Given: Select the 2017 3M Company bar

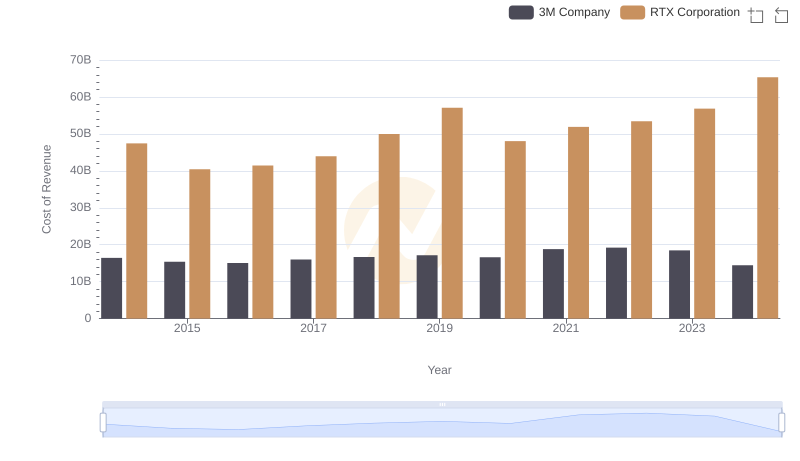Looking at the screenshot, I should (x=301, y=289).
